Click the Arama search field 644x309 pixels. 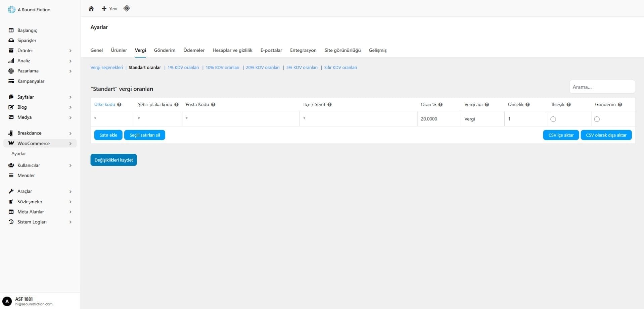tap(602, 87)
